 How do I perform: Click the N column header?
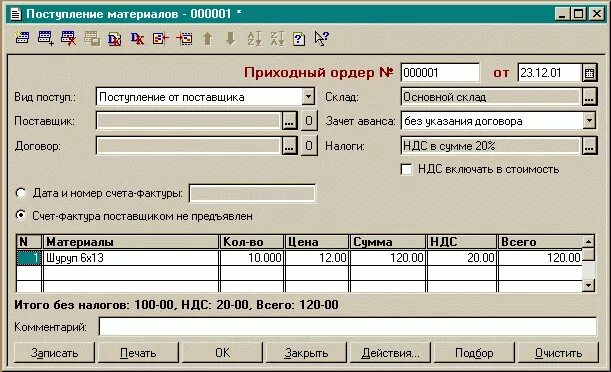click(29, 242)
